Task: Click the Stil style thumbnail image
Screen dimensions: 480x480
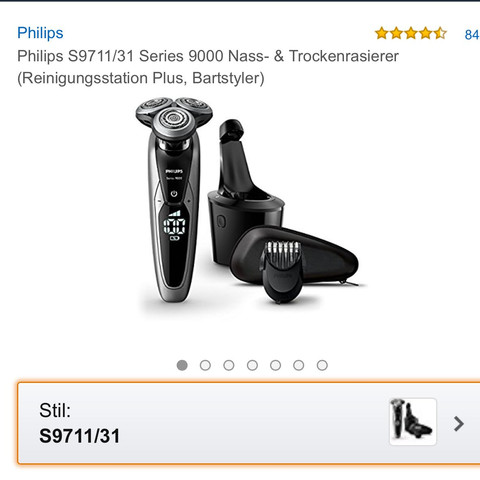Action: [x=413, y=422]
